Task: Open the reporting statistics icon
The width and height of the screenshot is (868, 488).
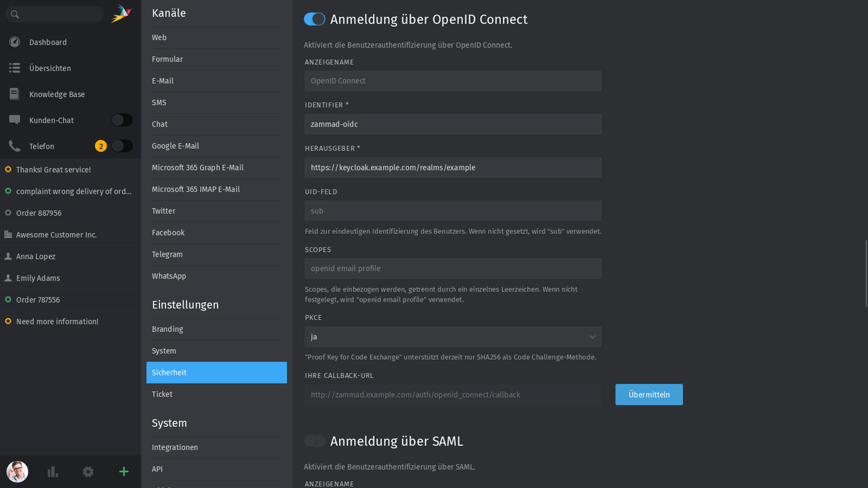Action: pos(52,472)
